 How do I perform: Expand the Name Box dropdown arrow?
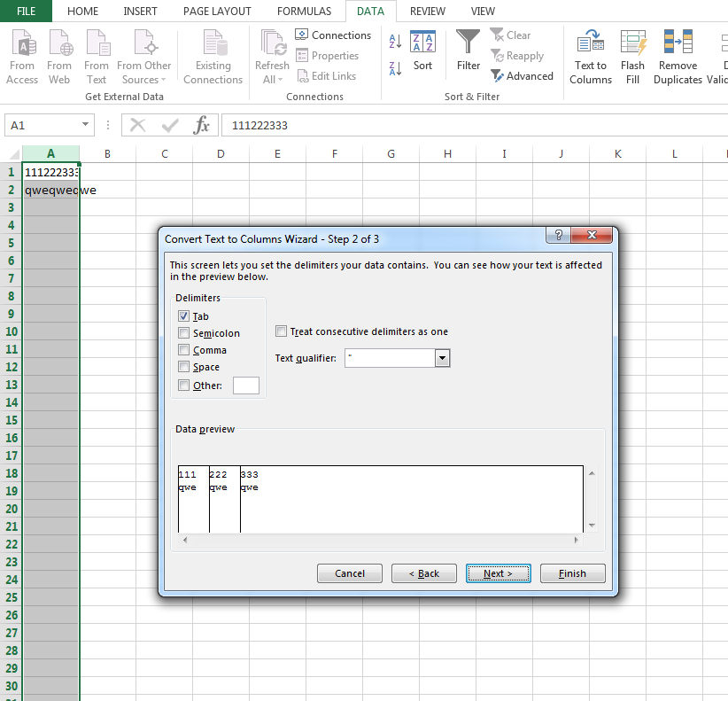86,126
